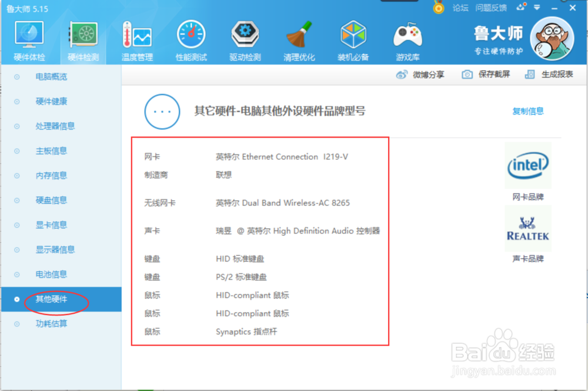588x391 pixels.
Task: Click the three-dots 其它硬件 circle icon
Action: [x=162, y=111]
